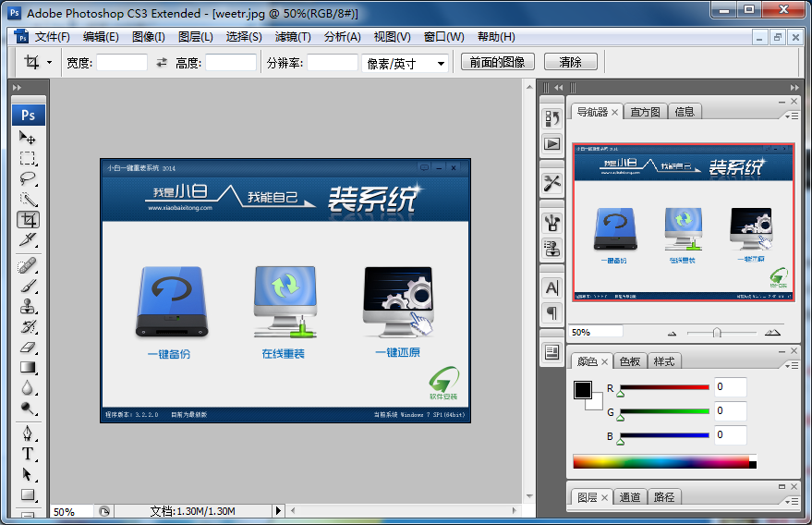Select the Lasso tool
This screenshot has width=812, height=525.
[x=28, y=178]
